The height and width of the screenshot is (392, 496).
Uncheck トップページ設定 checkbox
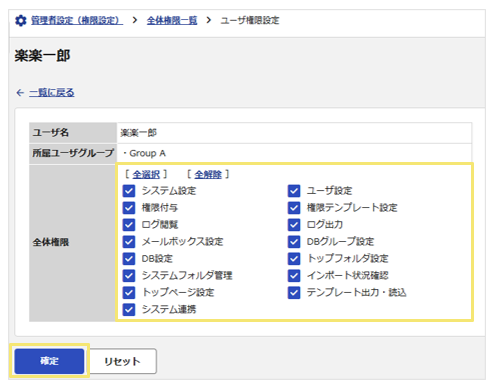pos(129,293)
